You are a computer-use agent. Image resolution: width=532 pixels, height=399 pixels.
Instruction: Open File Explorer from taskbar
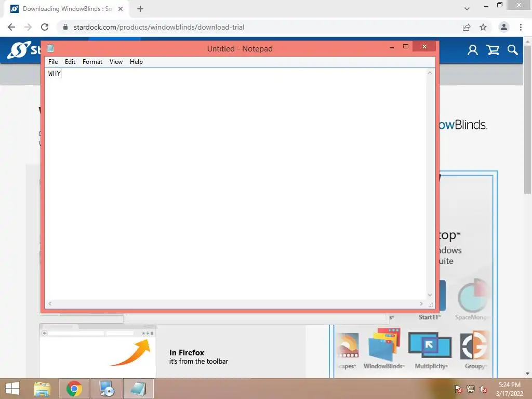tap(42, 389)
